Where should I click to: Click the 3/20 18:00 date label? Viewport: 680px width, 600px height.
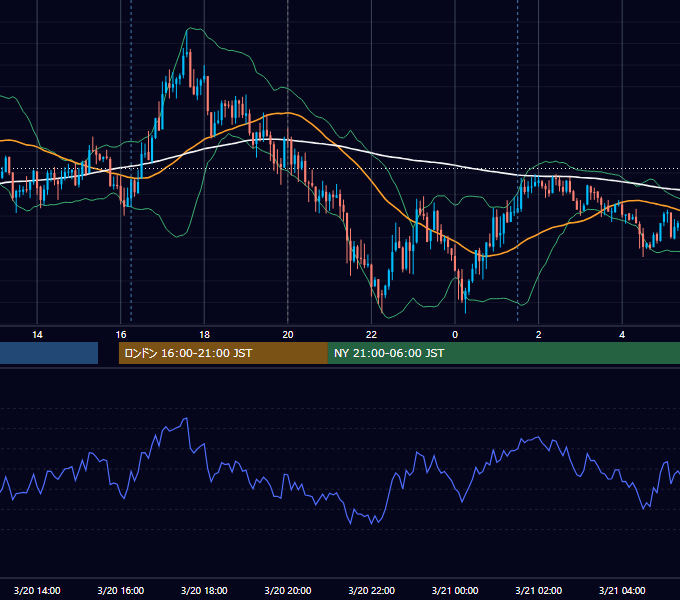tap(204, 590)
